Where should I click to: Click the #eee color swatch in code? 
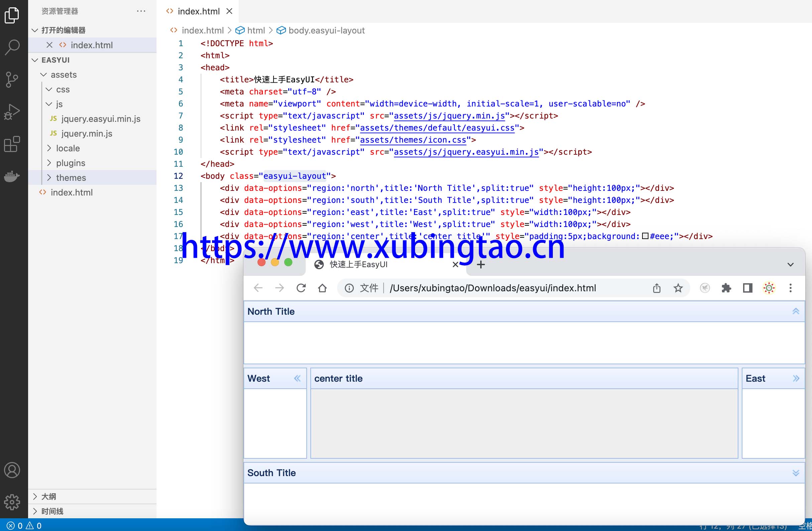click(645, 236)
